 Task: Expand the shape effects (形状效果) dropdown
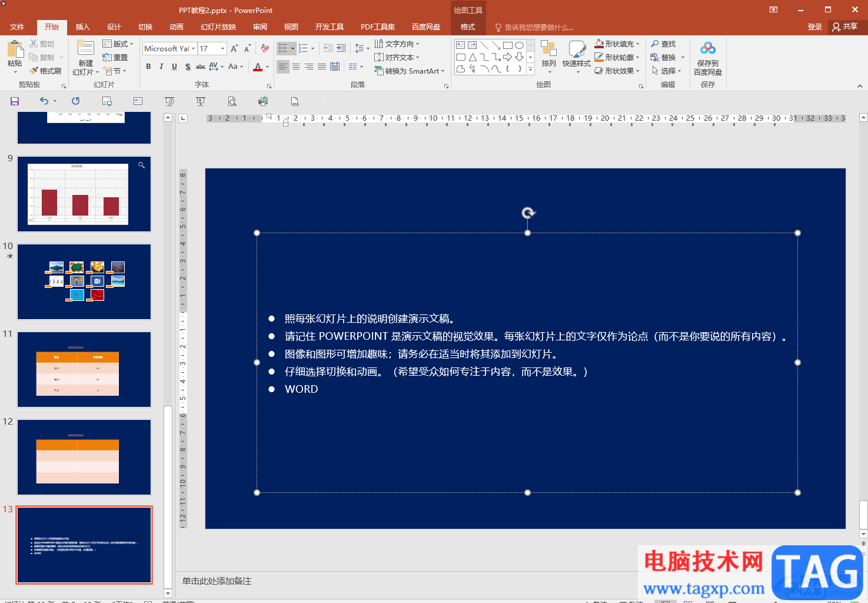pos(617,71)
